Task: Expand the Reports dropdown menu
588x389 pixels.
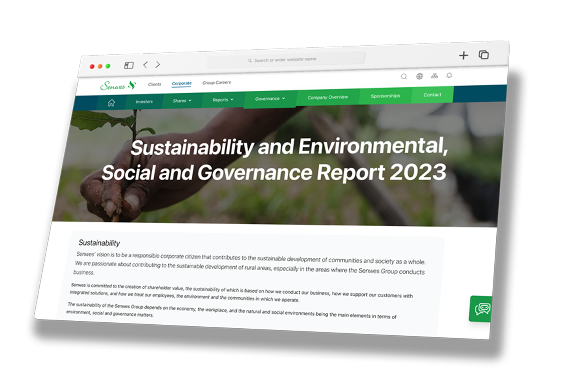Action: (222, 100)
